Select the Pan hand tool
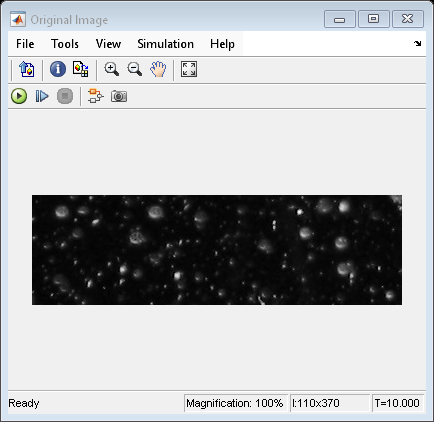This screenshot has width=434, height=422. pos(158,69)
